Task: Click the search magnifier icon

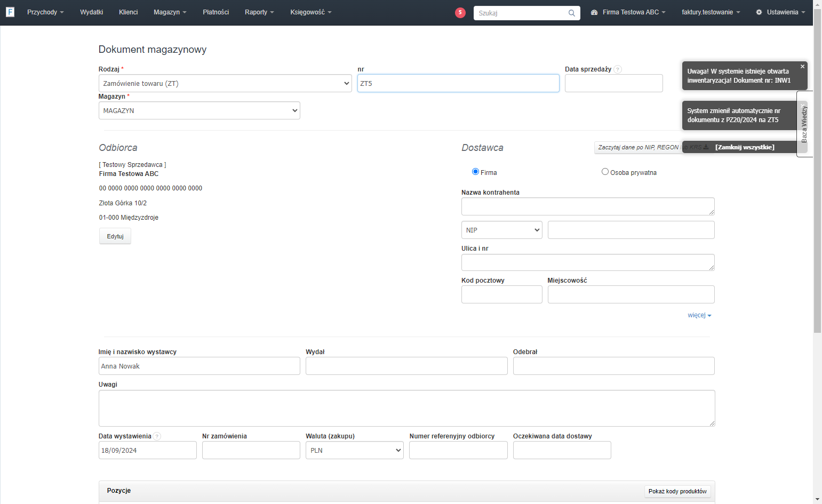Action: [x=572, y=13]
